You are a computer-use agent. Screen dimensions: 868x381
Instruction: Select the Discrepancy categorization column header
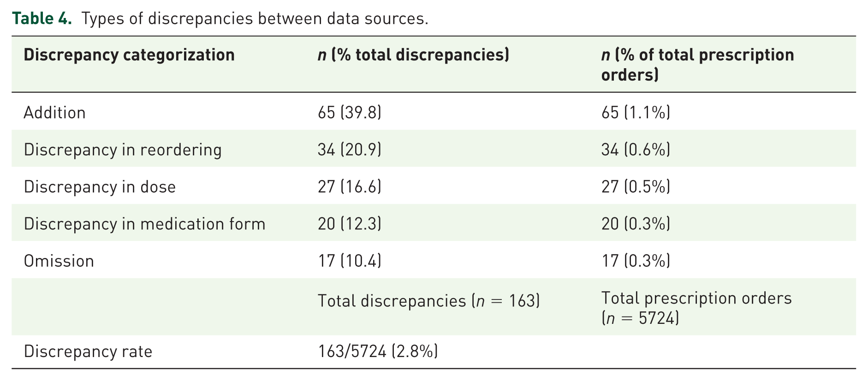click(x=129, y=55)
